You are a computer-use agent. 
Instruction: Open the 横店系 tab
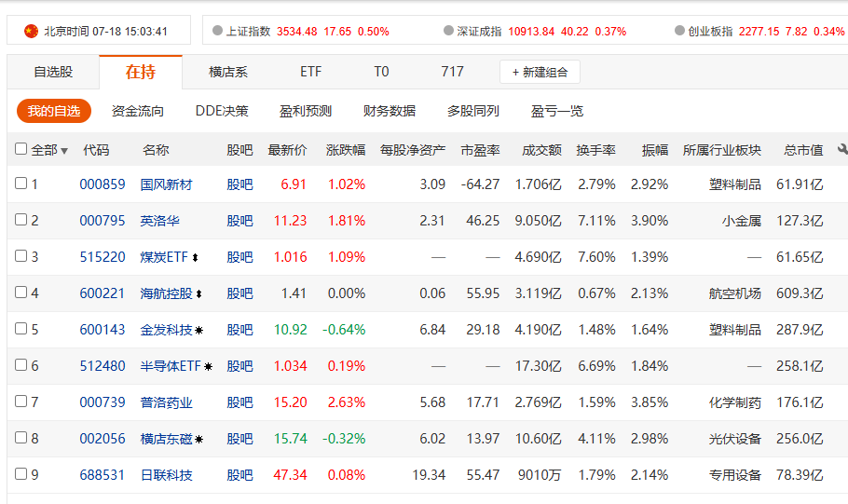227,72
